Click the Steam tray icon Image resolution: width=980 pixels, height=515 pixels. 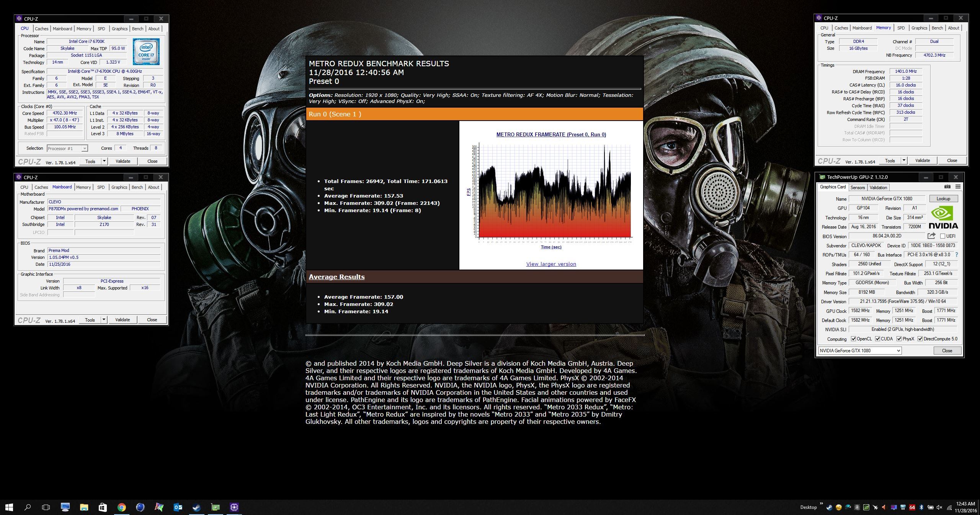tap(829, 507)
